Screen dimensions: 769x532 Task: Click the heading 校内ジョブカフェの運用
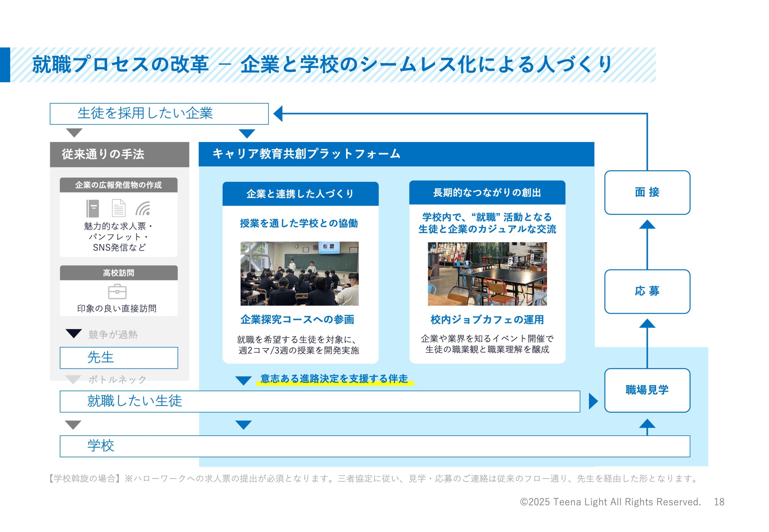487,319
